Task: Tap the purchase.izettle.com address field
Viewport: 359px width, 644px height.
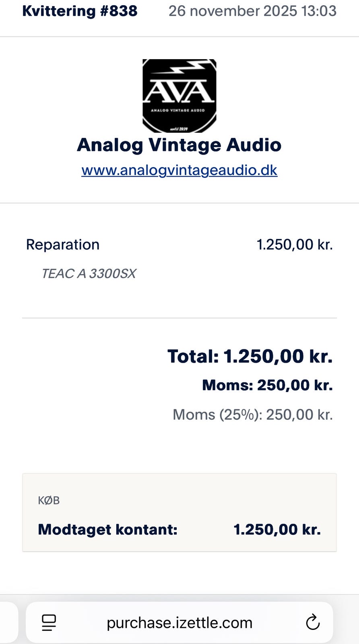Action: [x=179, y=623]
